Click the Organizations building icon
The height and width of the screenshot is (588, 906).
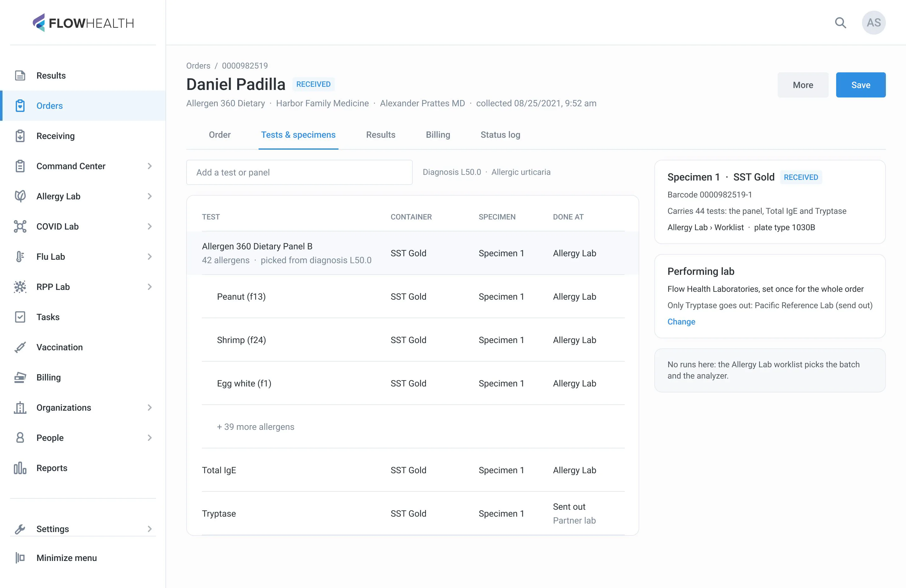20,408
